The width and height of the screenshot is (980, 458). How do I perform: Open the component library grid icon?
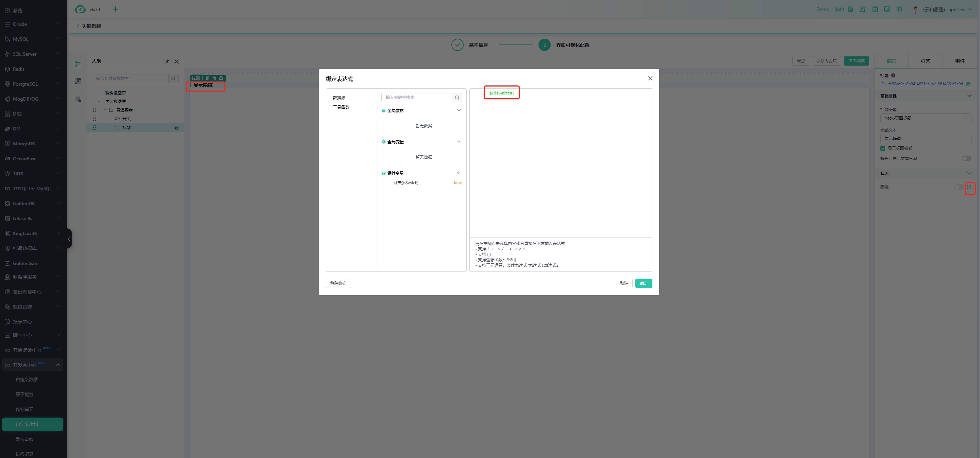[78, 81]
